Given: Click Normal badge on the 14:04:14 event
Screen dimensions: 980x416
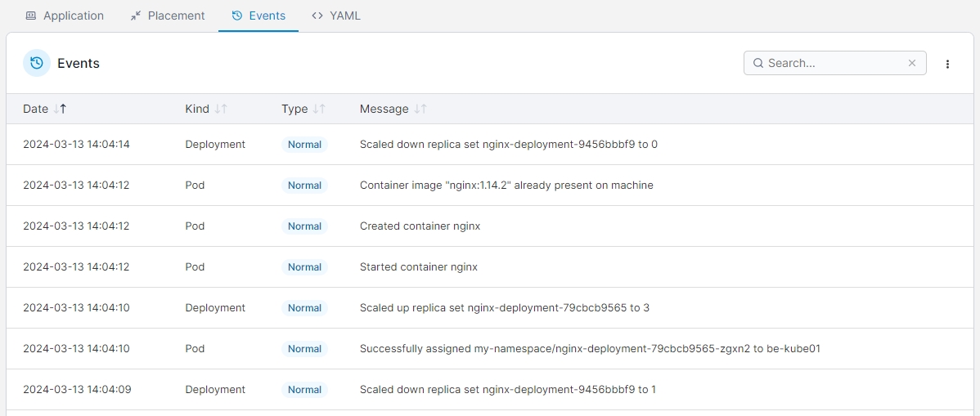Looking at the screenshot, I should click(x=304, y=145).
